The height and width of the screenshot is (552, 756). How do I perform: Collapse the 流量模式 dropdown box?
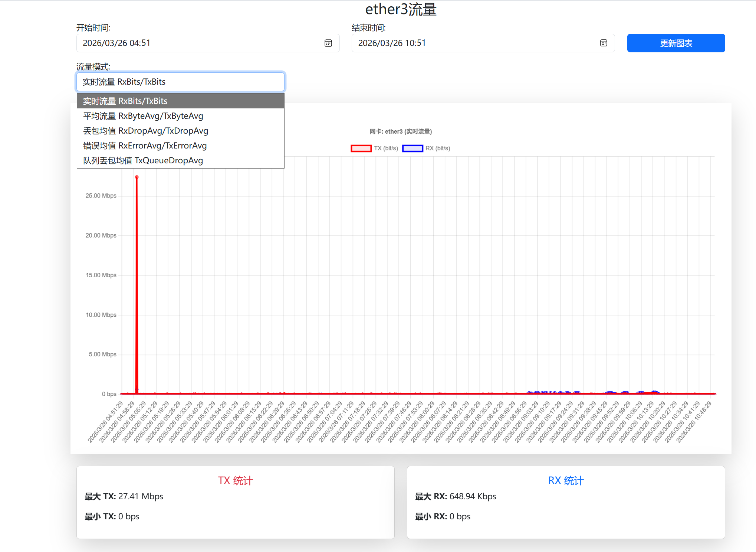[x=180, y=82]
